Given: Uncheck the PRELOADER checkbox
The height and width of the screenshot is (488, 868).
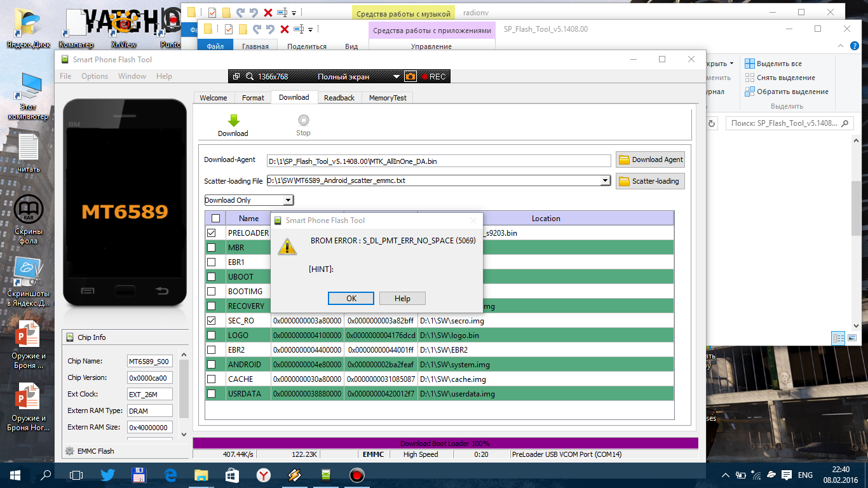Looking at the screenshot, I should [x=212, y=233].
